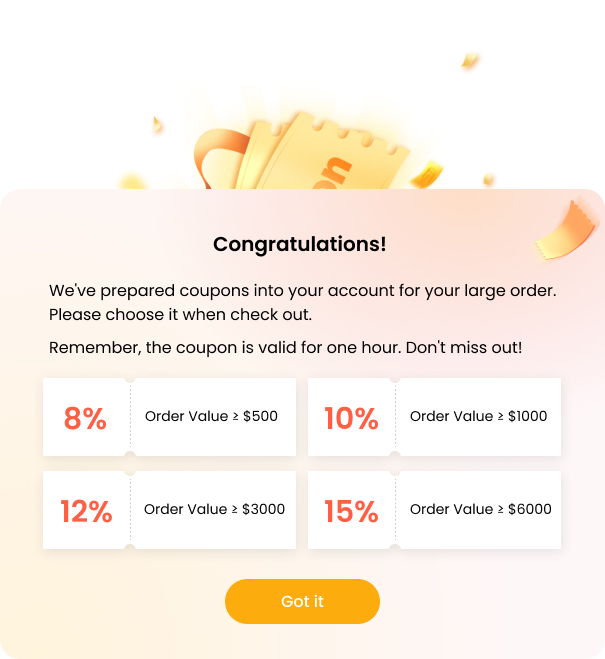Click the orange confetti piece at top right
Image resolution: width=605 pixels, height=659 pixels.
470,60
